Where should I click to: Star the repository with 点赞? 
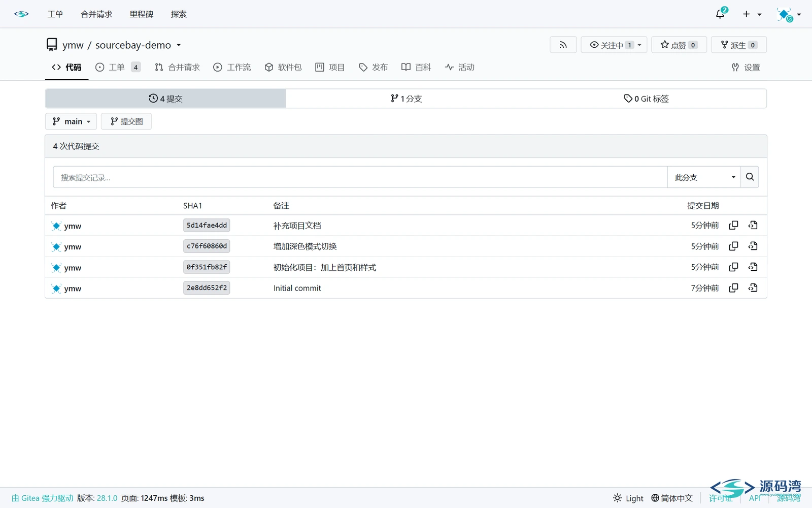click(x=679, y=45)
